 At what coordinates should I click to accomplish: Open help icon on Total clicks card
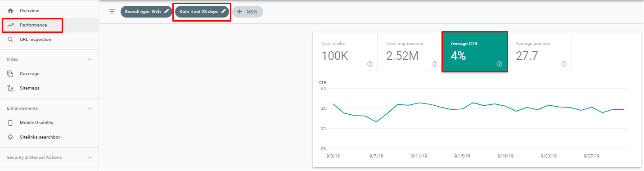(370, 64)
